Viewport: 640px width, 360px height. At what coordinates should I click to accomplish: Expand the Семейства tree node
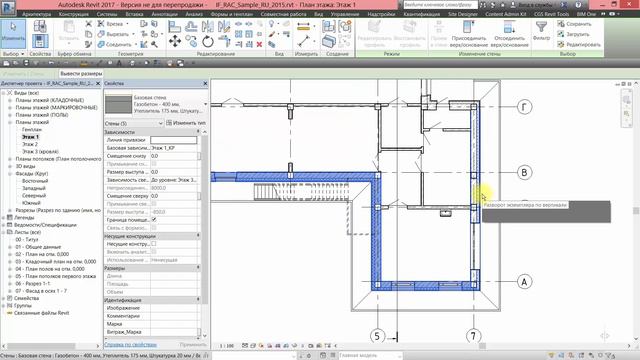click(4, 298)
